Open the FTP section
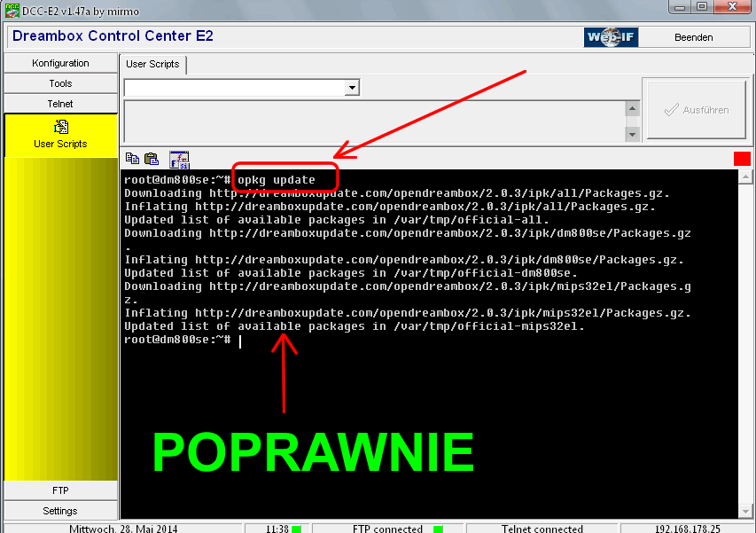This screenshot has height=533, width=756. pyautogui.click(x=60, y=490)
